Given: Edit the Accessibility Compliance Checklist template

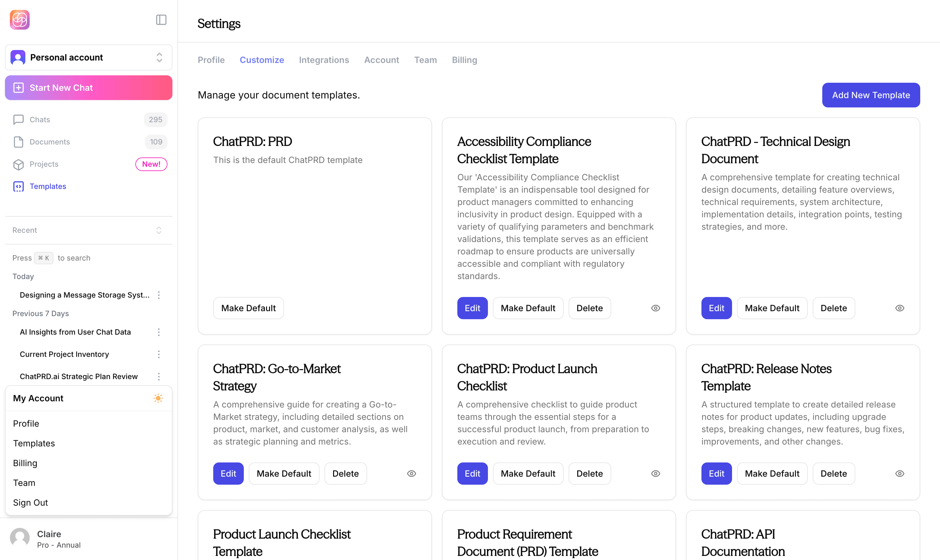Looking at the screenshot, I should [472, 308].
